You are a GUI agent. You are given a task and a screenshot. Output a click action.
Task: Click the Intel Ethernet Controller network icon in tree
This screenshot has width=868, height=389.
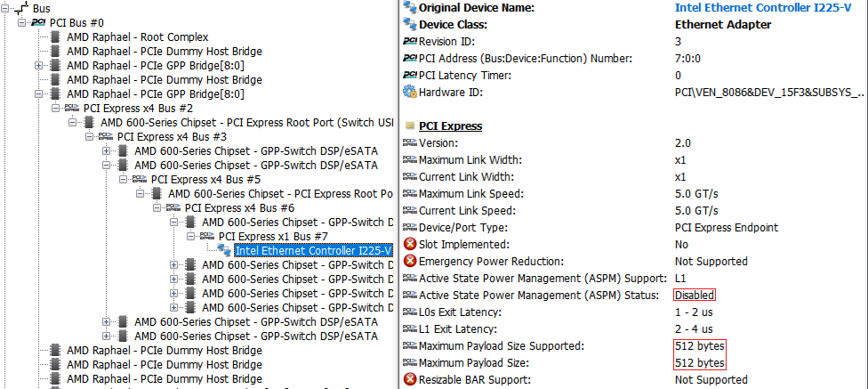[225, 251]
